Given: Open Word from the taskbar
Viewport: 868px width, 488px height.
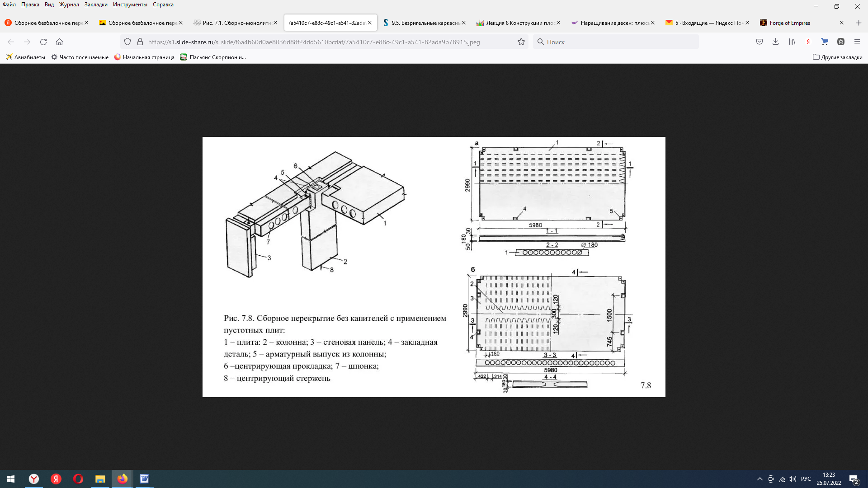Looking at the screenshot, I should coord(144,479).
